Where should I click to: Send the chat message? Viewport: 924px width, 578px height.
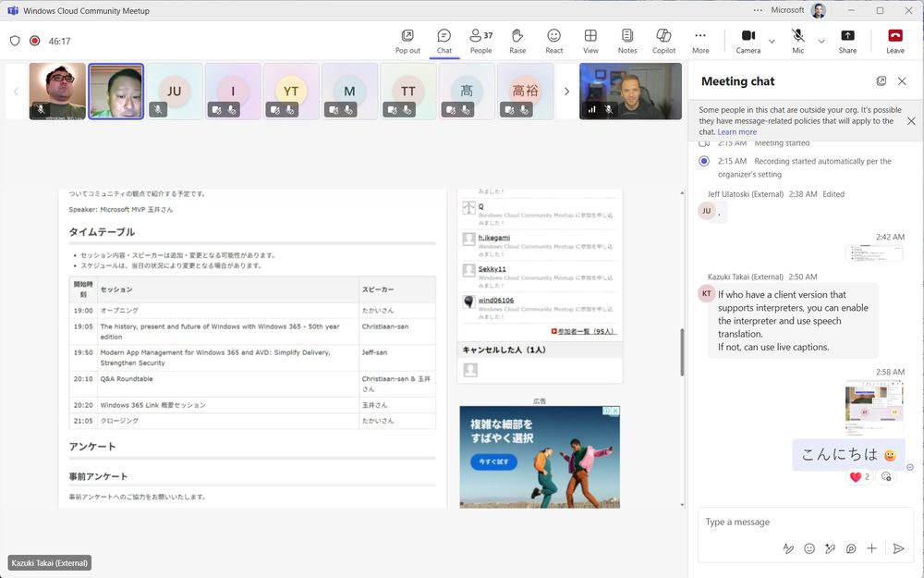click(x=898, y=548)
